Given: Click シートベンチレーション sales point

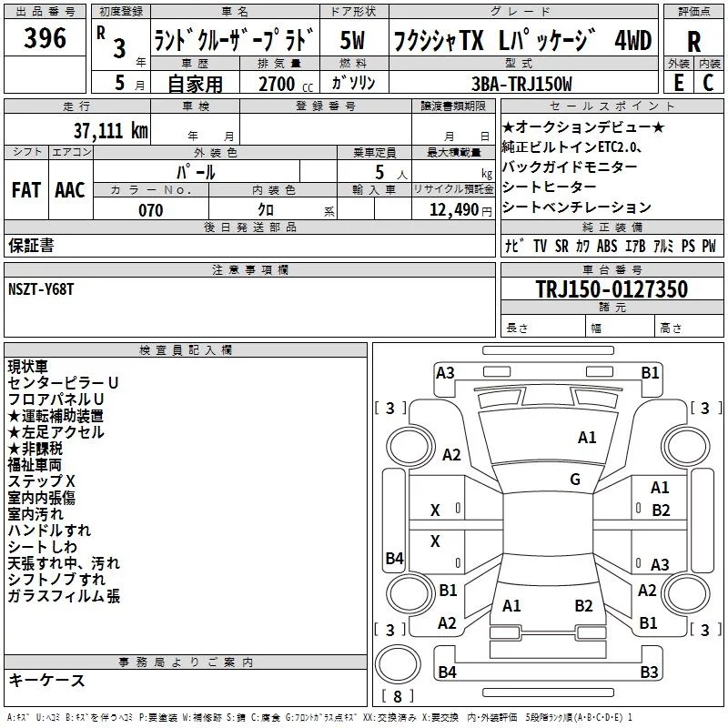Looking at the screenshot, I should click(577, 207).
